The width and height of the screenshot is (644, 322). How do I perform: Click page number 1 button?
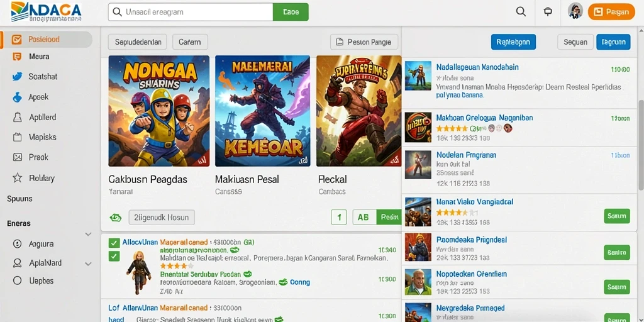pyautogui.click(x=339, y=217)
